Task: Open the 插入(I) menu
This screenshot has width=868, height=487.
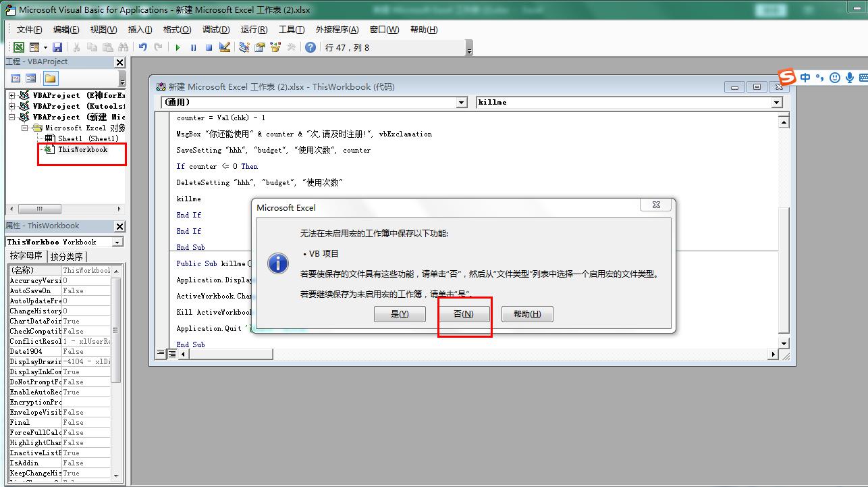Action: click(140, 30)
